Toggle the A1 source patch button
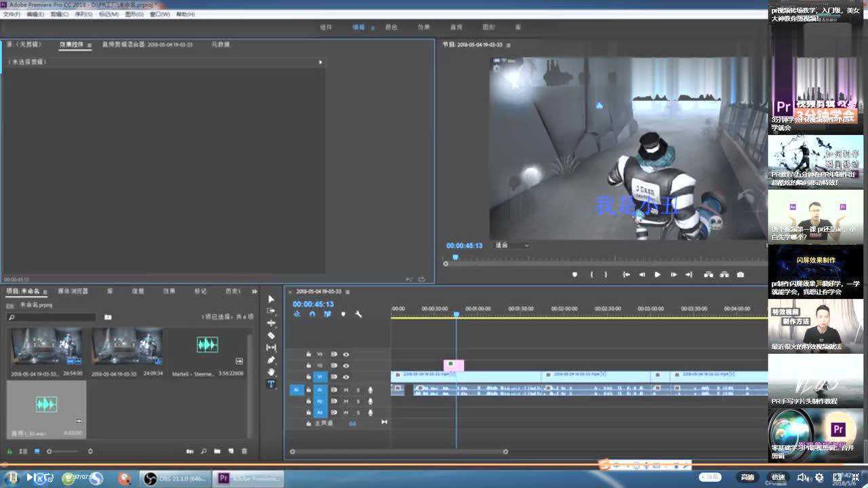Screen dimensions: 868x488 296,390
